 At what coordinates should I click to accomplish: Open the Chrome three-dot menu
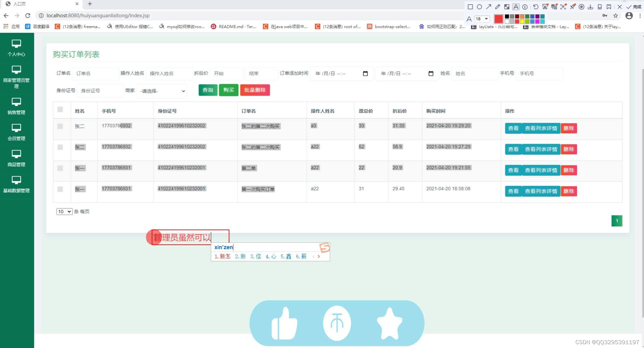[x=640, y=15]
